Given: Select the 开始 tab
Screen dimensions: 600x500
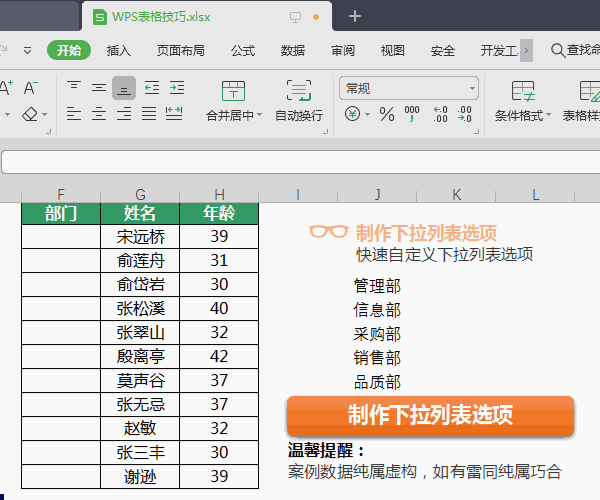Looking at the screenshot, I should click(69, 50).
